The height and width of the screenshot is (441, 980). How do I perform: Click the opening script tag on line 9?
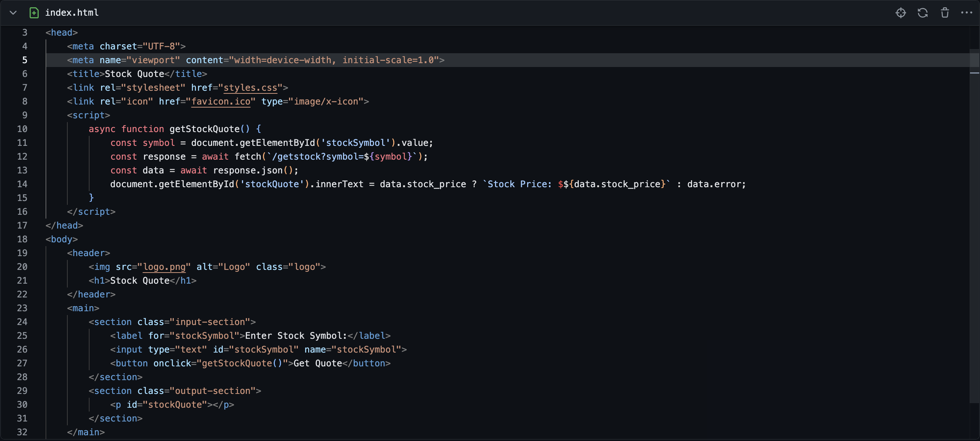[x=88, y=115]
